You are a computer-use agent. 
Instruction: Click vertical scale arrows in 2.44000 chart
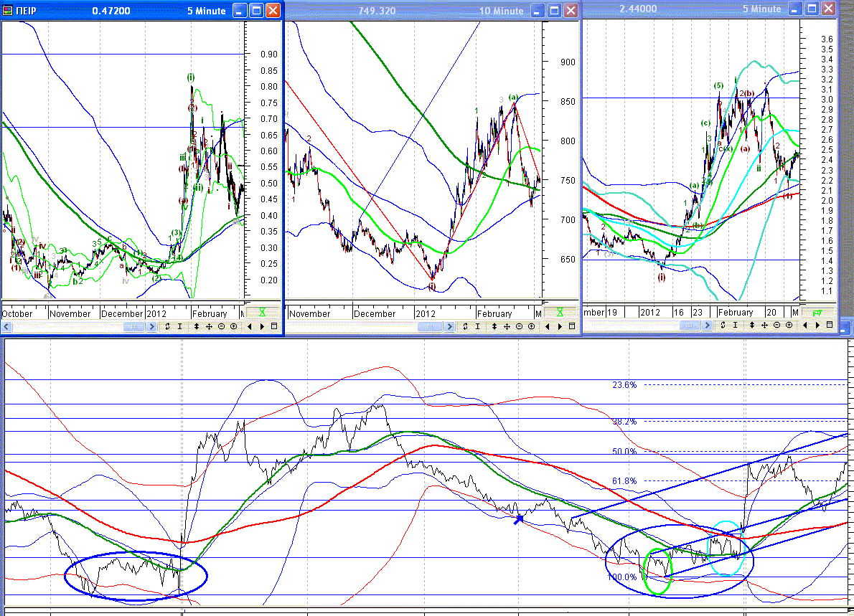(x=752, y=326)
